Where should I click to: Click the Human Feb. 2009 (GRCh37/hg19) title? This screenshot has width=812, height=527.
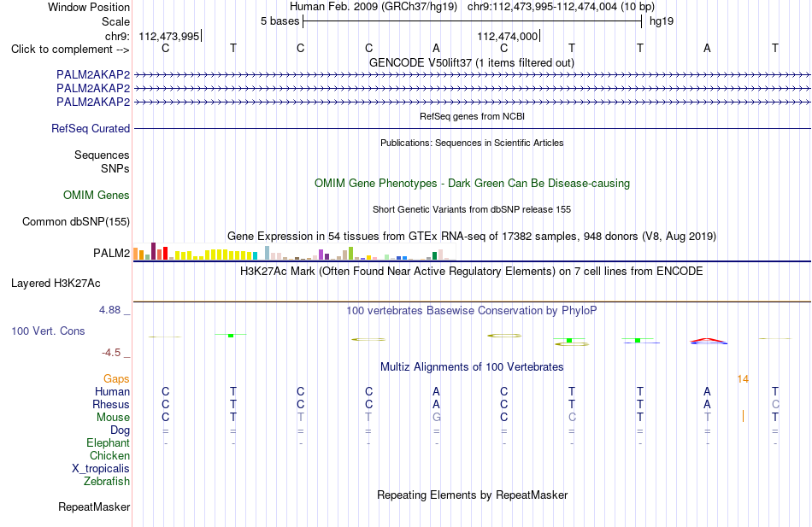(374, 7)
